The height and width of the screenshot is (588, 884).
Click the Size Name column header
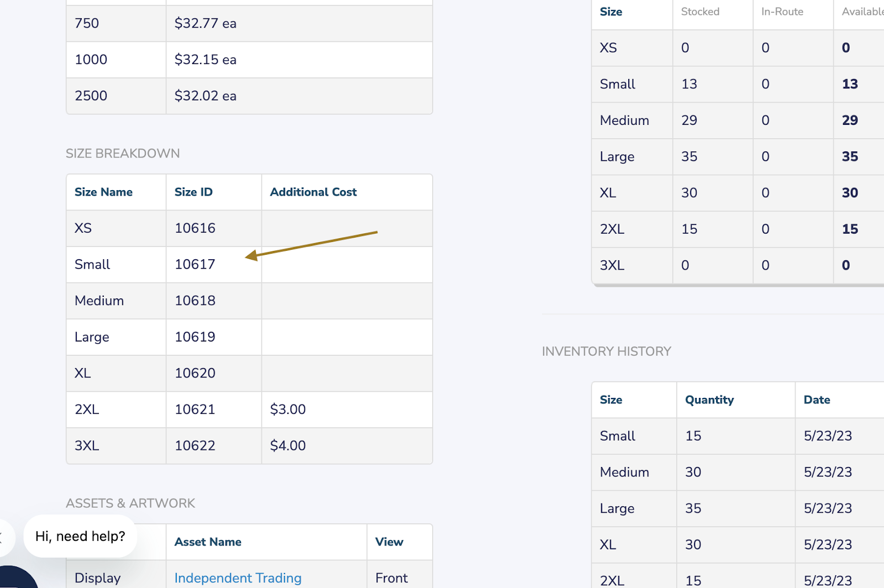pyautogui.click(x=103, y=192)
